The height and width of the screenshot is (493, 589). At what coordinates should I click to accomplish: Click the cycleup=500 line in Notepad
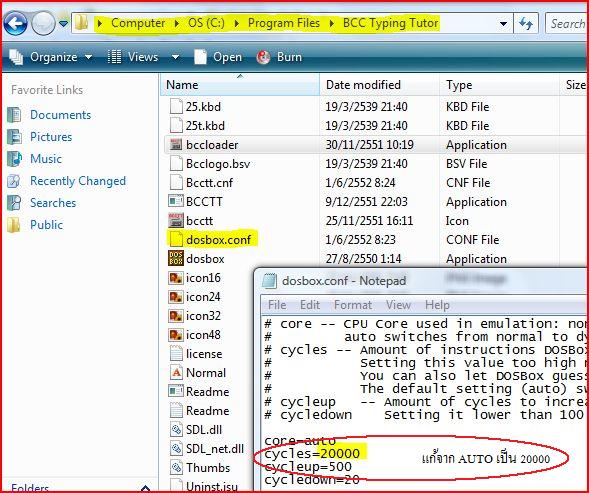pyautogui.click(x=308, y=467)
